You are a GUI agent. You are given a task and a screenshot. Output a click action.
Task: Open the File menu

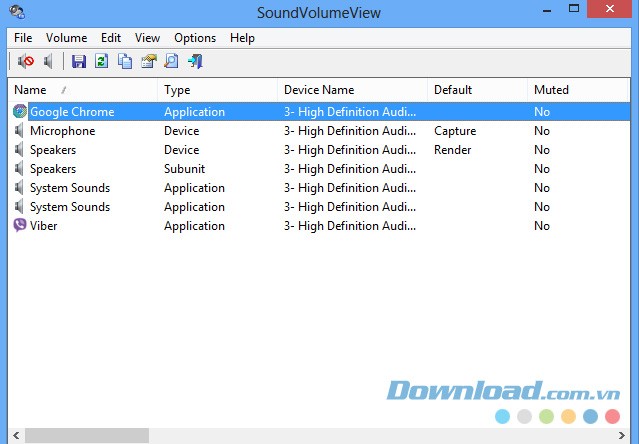pyautogui.click(x=23, y=38)
